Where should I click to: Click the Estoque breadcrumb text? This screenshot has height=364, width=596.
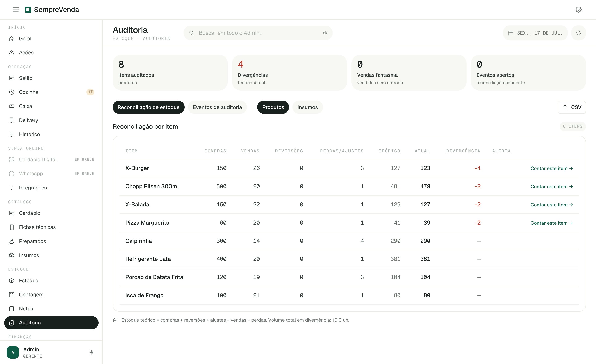pyautogui.click(x=123, y=38)
